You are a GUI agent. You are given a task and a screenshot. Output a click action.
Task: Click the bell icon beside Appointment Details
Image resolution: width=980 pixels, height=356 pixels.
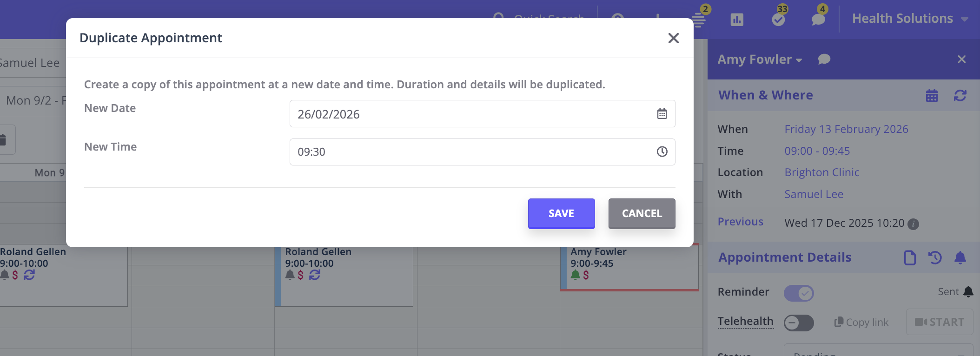tap(960, 257)
